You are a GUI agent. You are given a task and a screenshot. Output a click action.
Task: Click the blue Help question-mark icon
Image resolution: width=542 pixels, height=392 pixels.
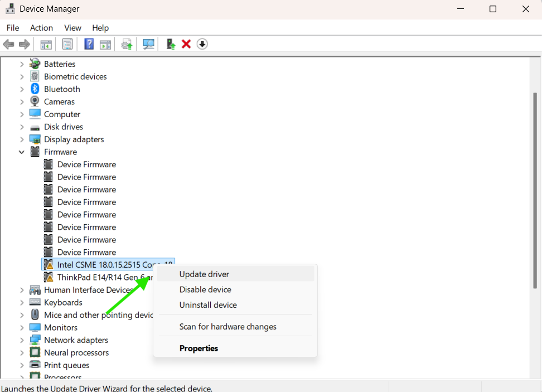89,44
